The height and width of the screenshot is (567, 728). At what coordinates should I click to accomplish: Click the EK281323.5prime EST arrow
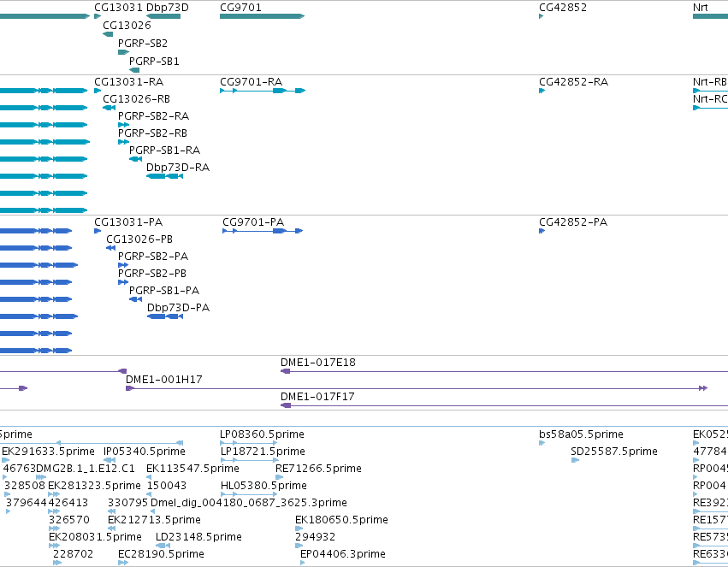click(x=54, y=494)
